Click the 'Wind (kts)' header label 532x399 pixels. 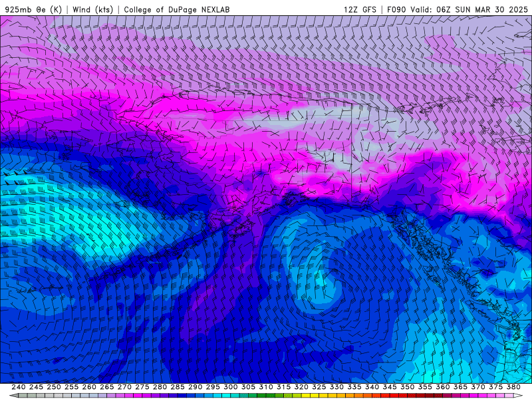tap(92, 9)
